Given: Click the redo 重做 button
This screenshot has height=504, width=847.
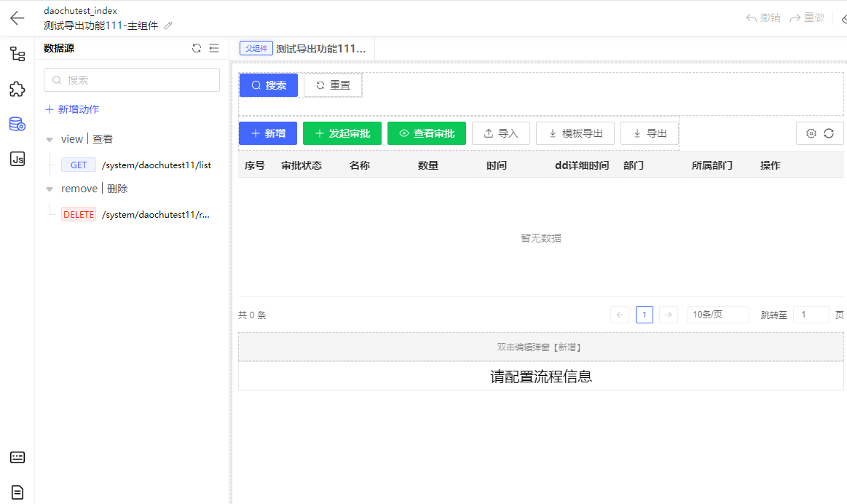Looking at the screenshot, I should 807,17.
